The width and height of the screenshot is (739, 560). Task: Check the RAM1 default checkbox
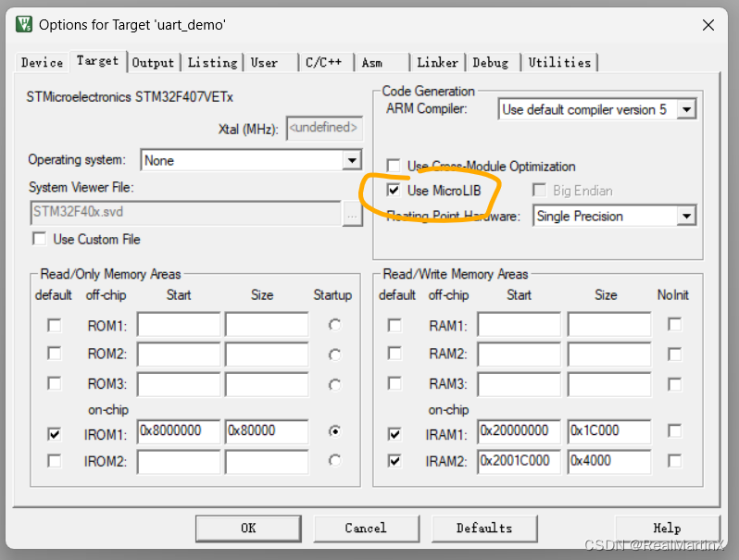click(395, 326)
